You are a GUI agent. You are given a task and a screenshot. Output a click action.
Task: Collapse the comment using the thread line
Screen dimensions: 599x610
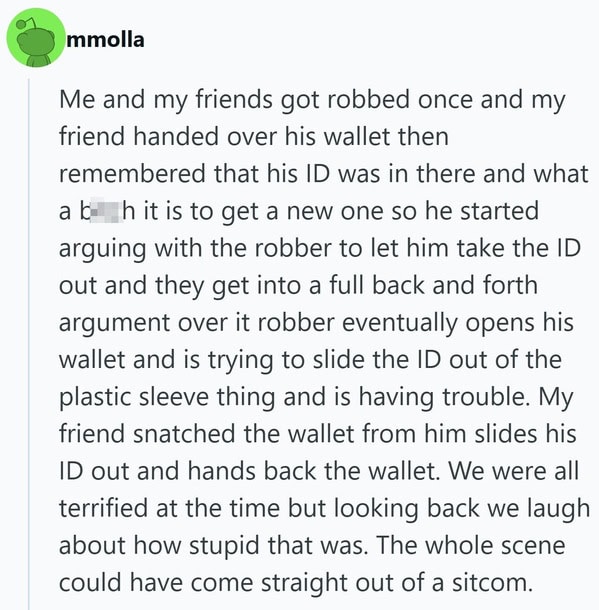28,344
